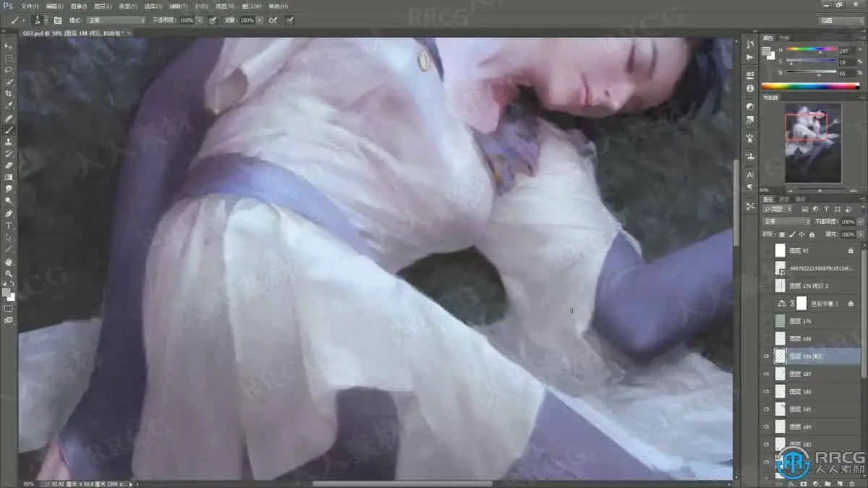Image resolution: width=868 pixels, height=488 pixels.
Task: Click the tablet pressure for opacity icon
Action: tap(213, 20)
